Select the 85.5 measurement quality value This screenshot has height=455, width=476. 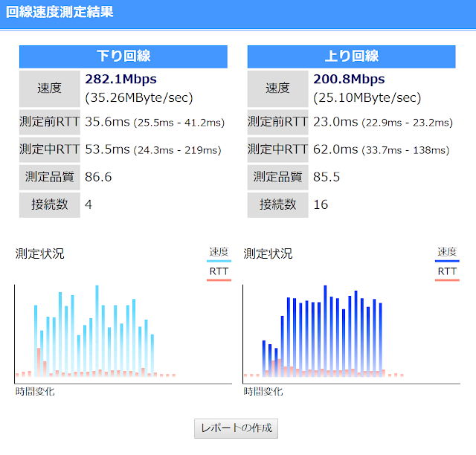tap(327, 177)
